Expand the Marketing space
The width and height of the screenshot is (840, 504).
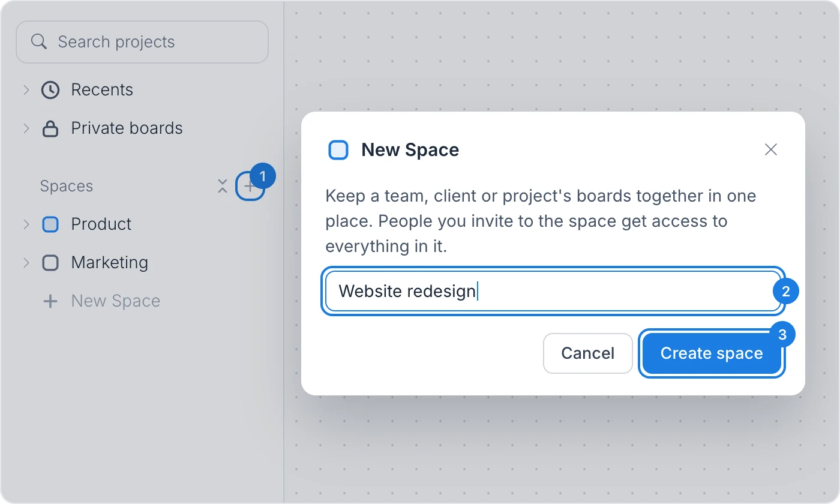[26, 263]
